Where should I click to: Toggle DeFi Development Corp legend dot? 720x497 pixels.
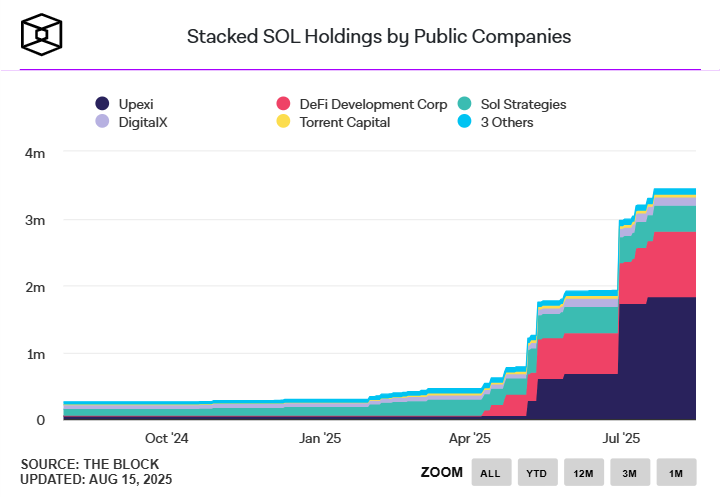pyautogui.click(x=283, y=103)
